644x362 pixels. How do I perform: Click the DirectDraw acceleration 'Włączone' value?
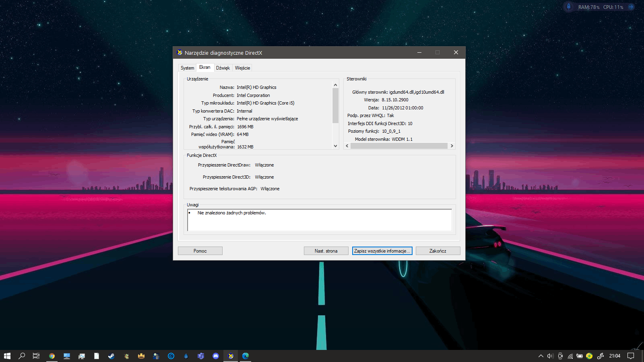pos(264,165)
